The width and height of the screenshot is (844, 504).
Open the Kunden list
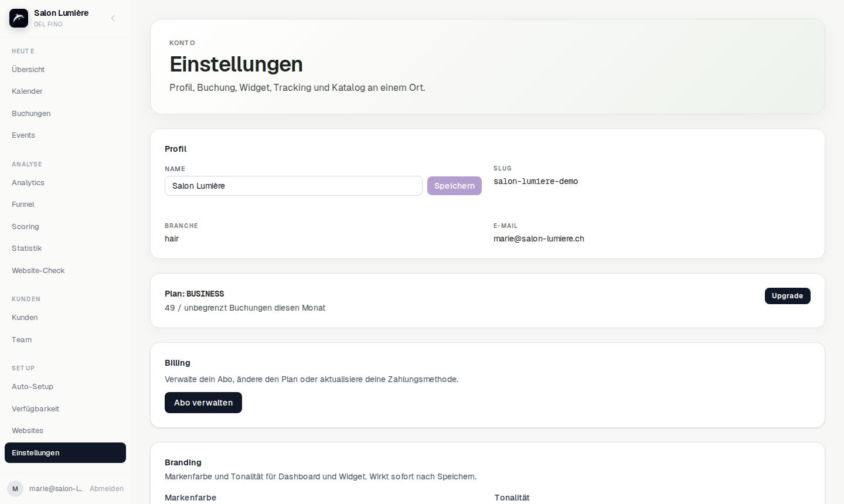pyautogui.click(x=65, y=318)
